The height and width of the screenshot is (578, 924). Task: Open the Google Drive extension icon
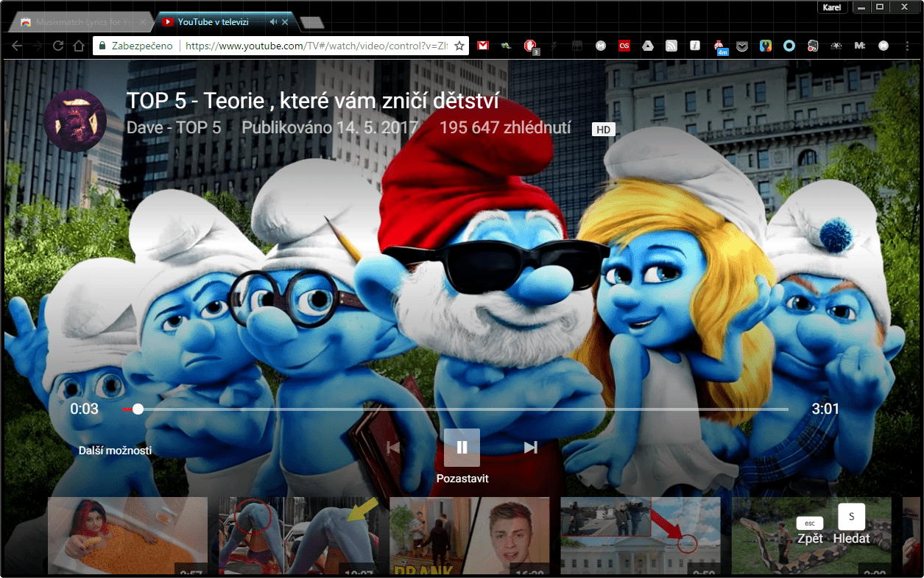(x=647, y=46)
